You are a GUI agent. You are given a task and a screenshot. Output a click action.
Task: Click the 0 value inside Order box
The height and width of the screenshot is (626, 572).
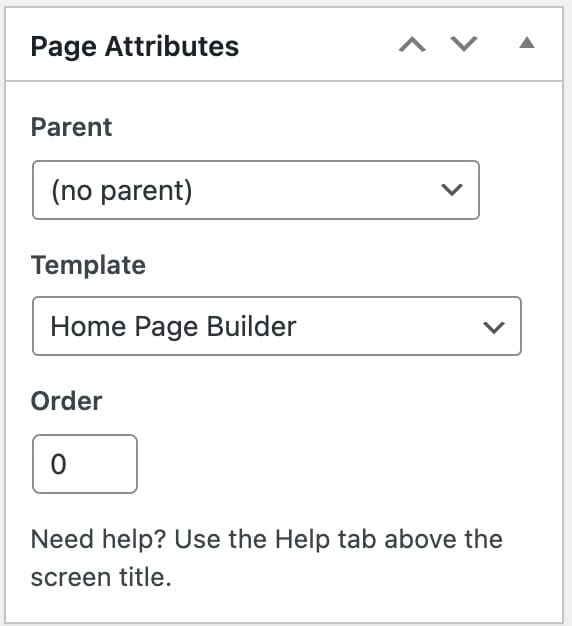point(58,464)
